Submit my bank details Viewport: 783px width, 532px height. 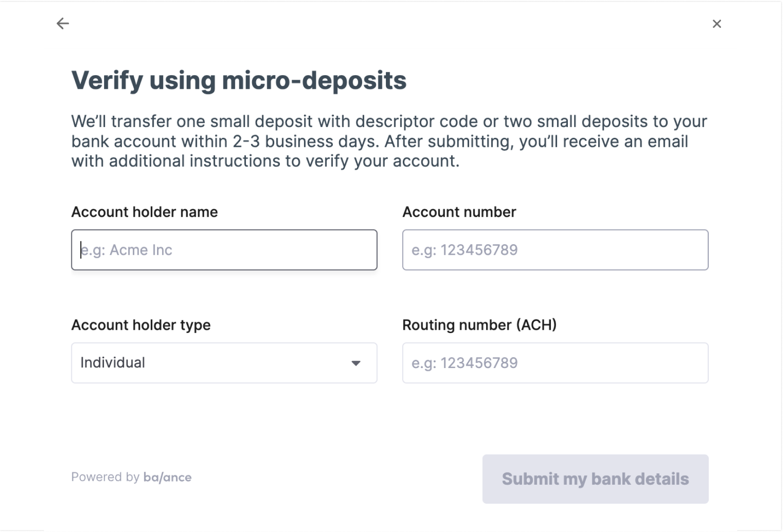point(595,479)
